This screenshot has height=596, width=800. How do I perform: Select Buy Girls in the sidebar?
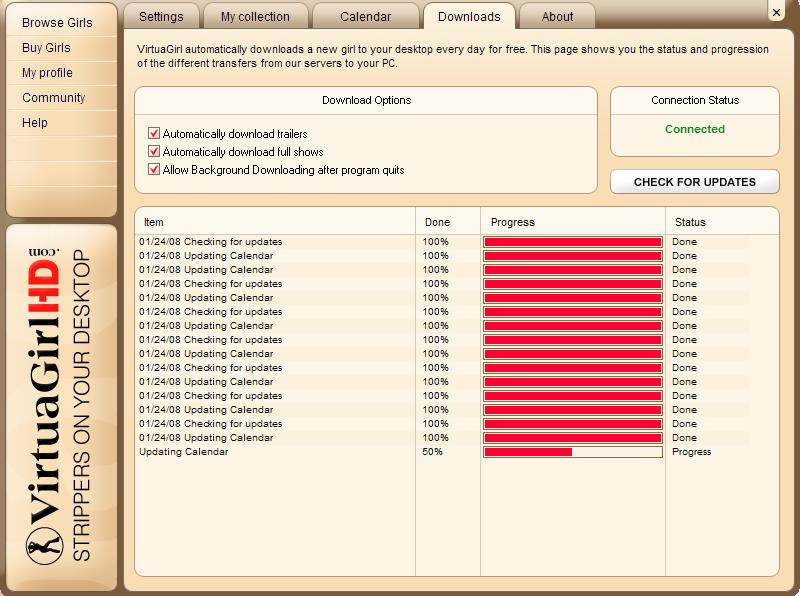click(x=46, y=48)
